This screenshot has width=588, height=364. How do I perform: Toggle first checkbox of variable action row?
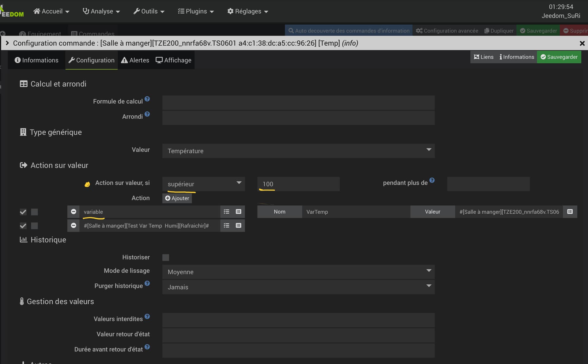click(x=23, y=212)
